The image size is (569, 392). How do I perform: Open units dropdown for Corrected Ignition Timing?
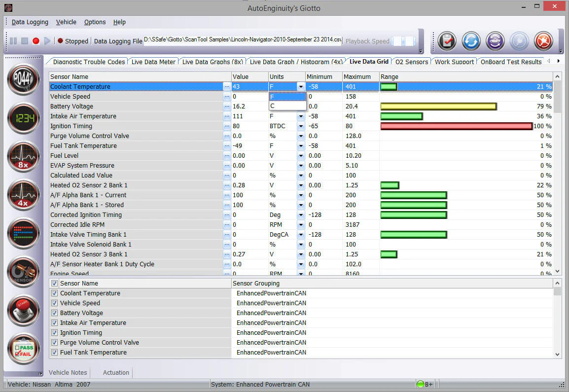coord(301,215)
